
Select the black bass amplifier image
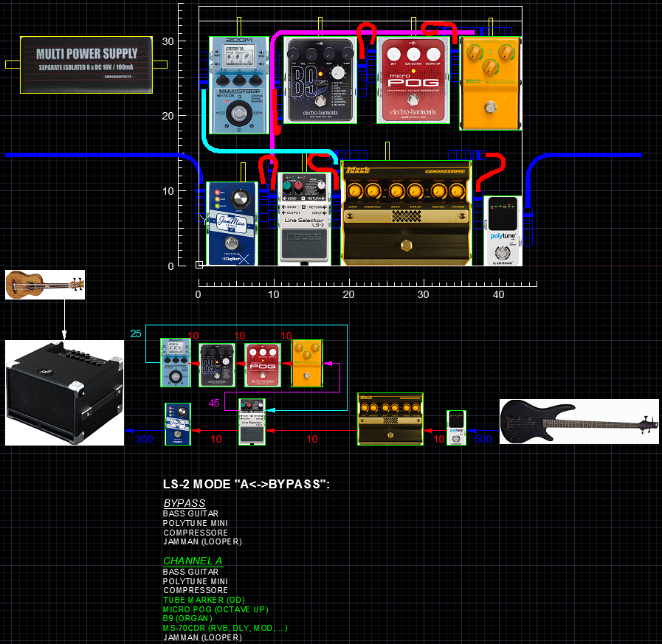tap(64, 392)
